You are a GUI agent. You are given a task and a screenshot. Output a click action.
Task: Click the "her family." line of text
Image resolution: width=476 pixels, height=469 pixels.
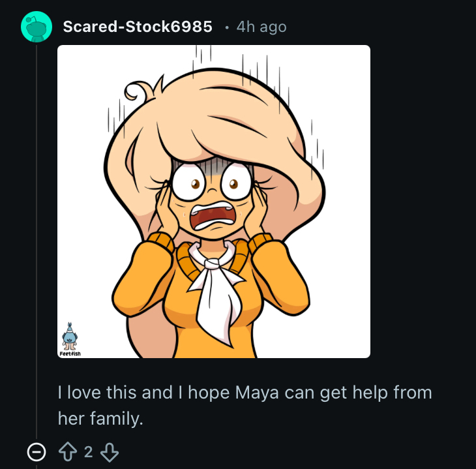(100, 418)
